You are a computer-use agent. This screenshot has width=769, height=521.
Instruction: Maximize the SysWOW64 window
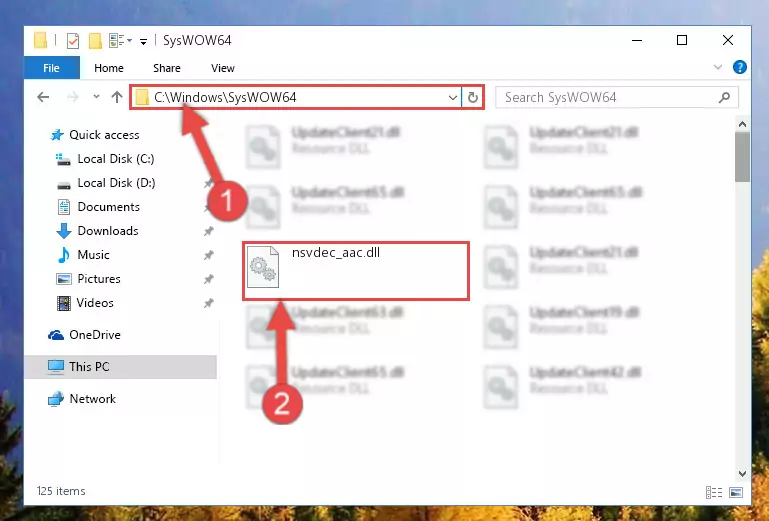point(682,41)
